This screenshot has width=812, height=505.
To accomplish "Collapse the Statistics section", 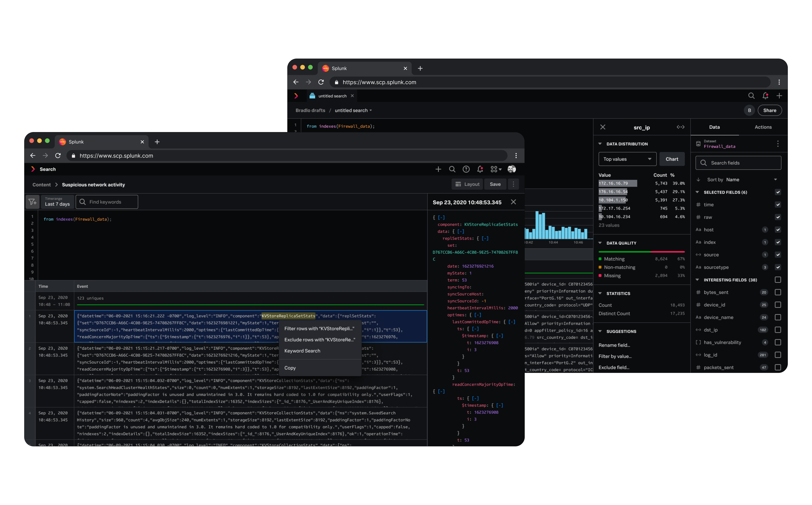I will (600, 294).
